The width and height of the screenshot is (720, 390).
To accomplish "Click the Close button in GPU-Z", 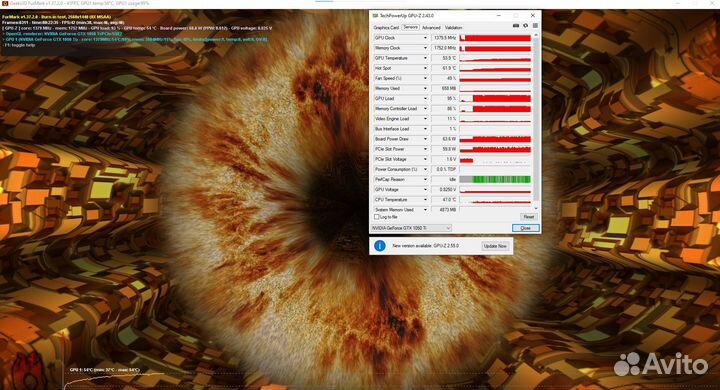I will [x=525, y=228].
